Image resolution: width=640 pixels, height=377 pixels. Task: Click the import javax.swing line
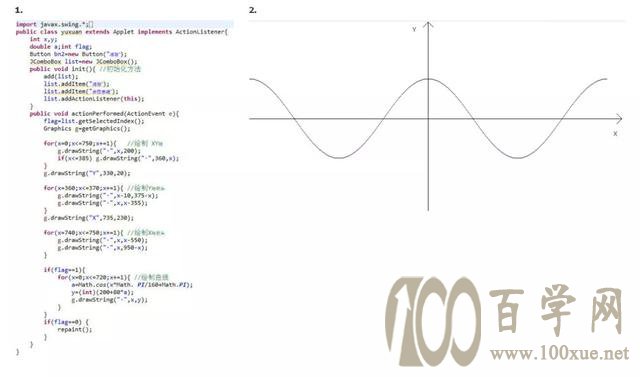coord(55,24)
